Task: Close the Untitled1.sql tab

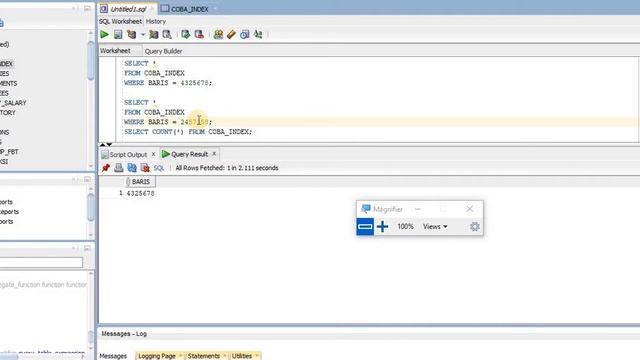Action: pyautogui.click(x=152, y=9)
